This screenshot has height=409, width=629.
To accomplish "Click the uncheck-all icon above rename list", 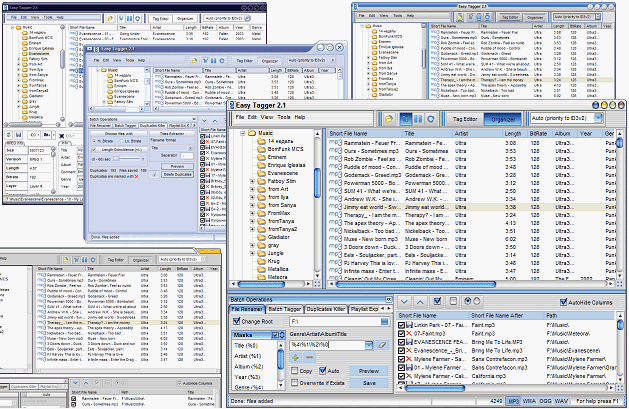I will click(x=453, y=301).
